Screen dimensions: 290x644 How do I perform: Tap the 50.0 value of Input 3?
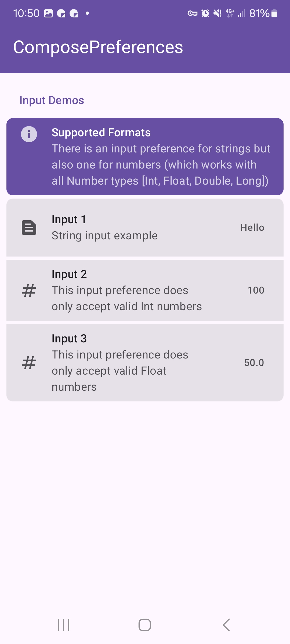tap(254, 363)
